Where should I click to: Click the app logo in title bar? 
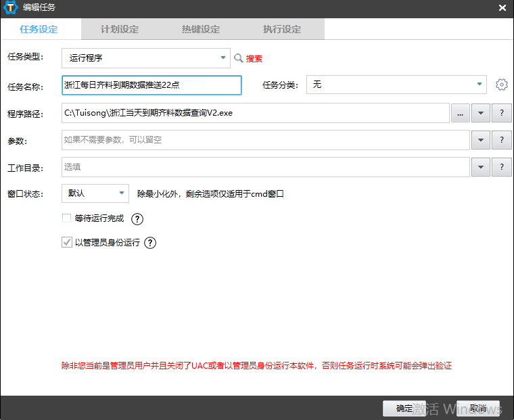(x=11, y=8)
